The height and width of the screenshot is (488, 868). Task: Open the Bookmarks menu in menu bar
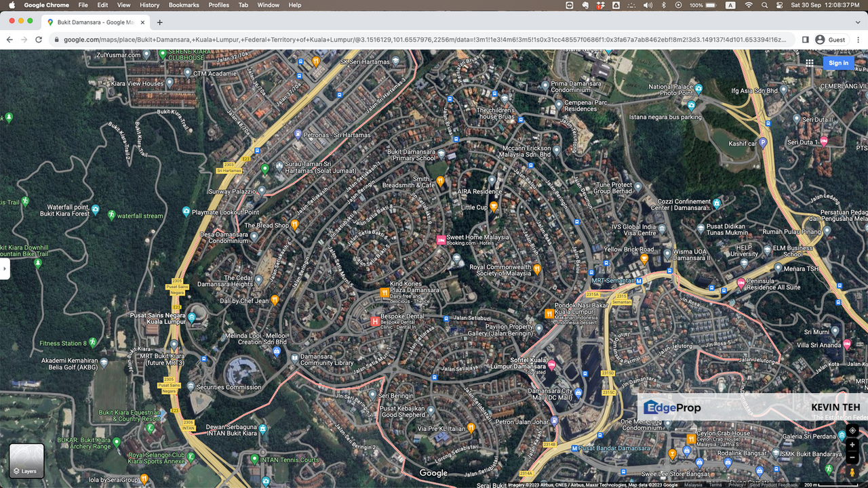[184, 5]
